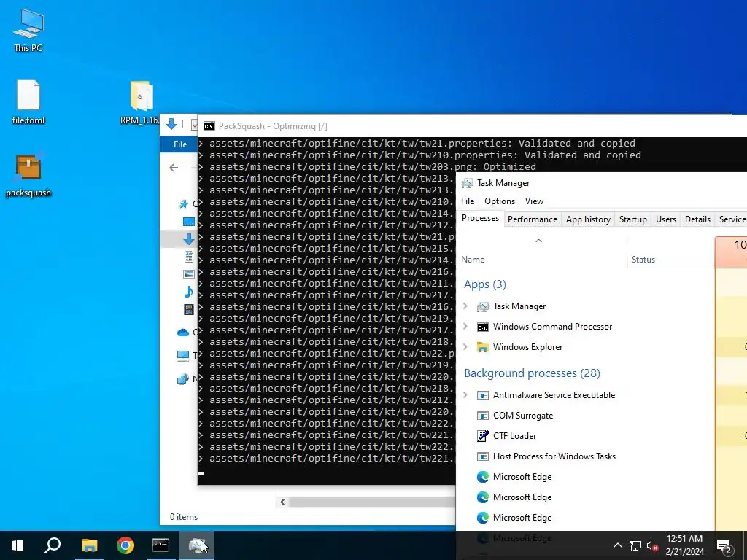Click Explorer horizontal scrollbar left arrow
The image size is (747, 560).
[282, 502]
